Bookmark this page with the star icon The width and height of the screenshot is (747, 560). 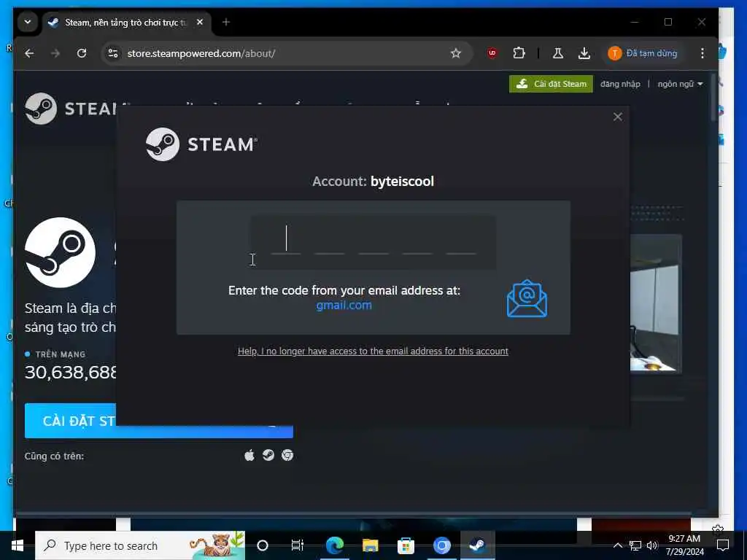click(456, 53)
